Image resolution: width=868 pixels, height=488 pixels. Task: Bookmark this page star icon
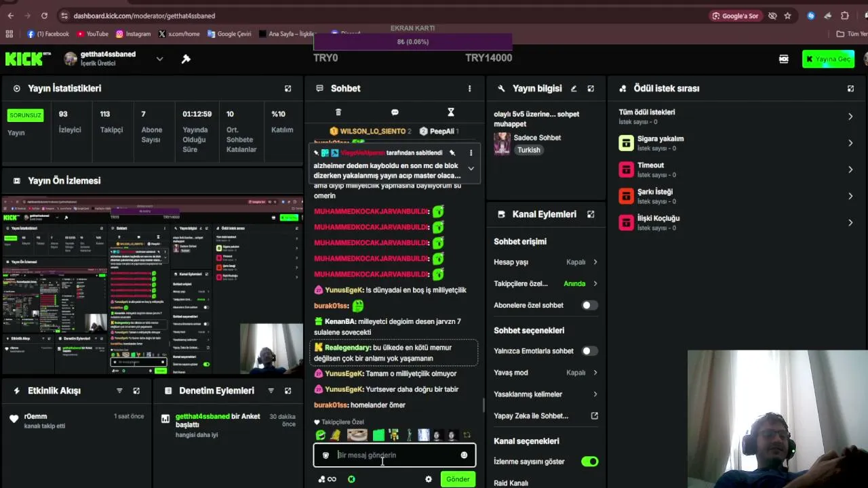point(787,16)
